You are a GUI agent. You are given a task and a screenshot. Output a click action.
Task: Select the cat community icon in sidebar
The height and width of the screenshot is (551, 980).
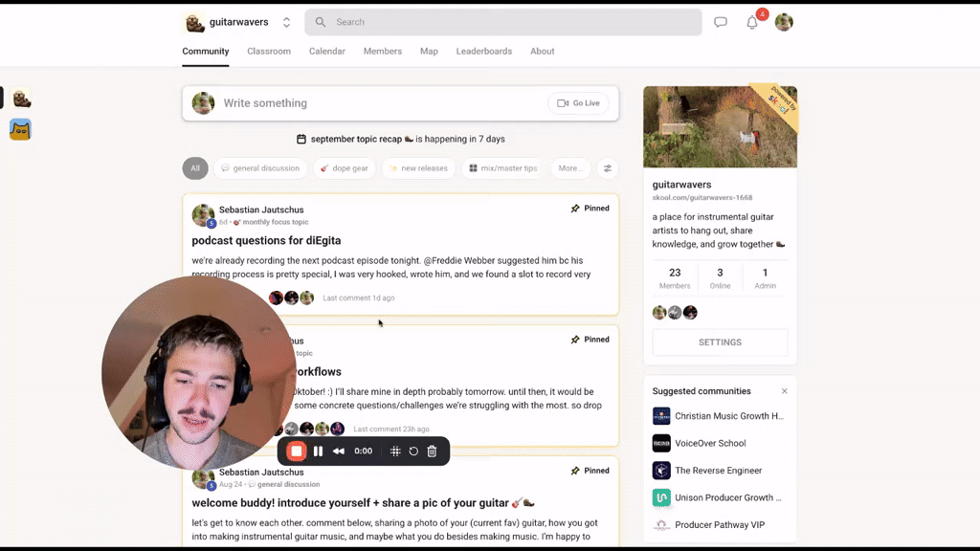(x=21, y=129)
